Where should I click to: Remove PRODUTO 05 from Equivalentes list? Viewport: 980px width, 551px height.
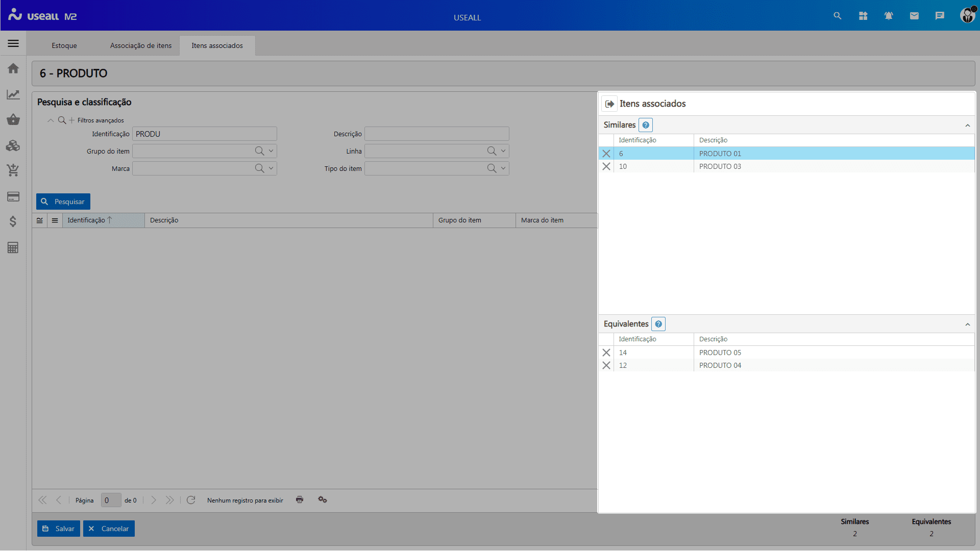point(606,353)
